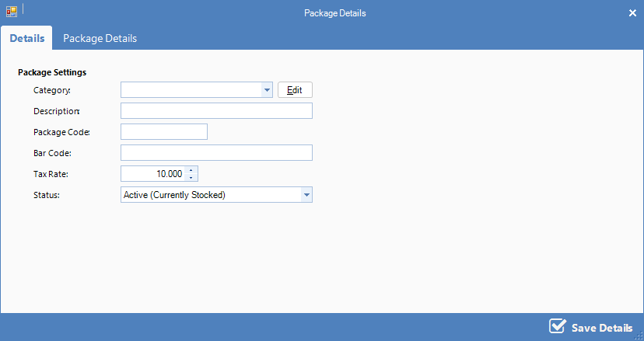
Task: Expand the Status dropdown arrow
Action: [306, 195]
